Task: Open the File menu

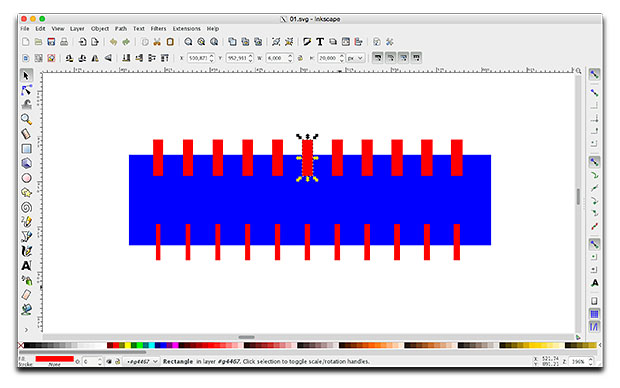Action: 25,28
